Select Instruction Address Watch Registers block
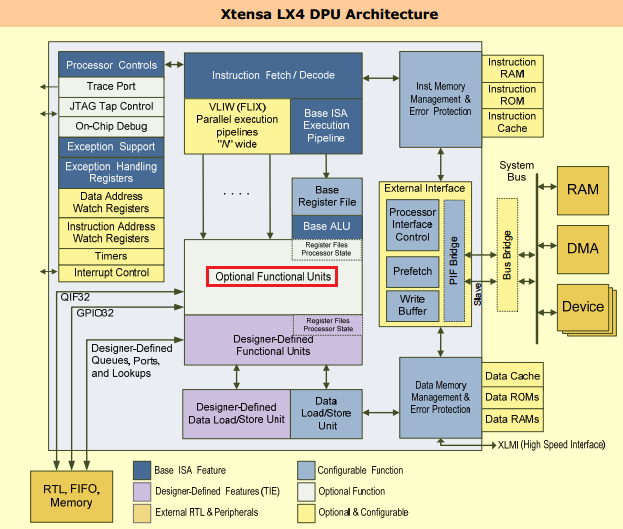The width and height of the screenshot is (623, 529). pyautogui.click(x=111, y=233)
